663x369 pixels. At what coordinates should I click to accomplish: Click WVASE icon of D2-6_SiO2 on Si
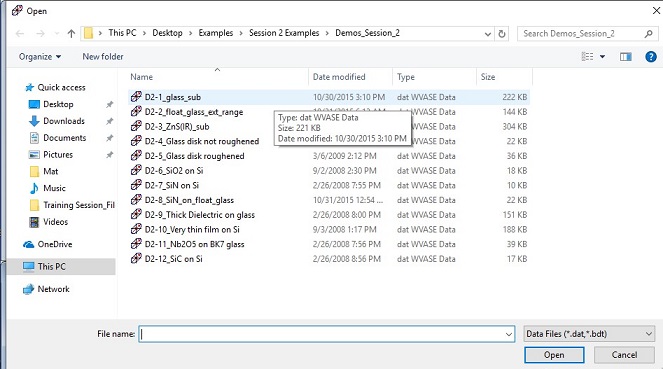[136, 170]
